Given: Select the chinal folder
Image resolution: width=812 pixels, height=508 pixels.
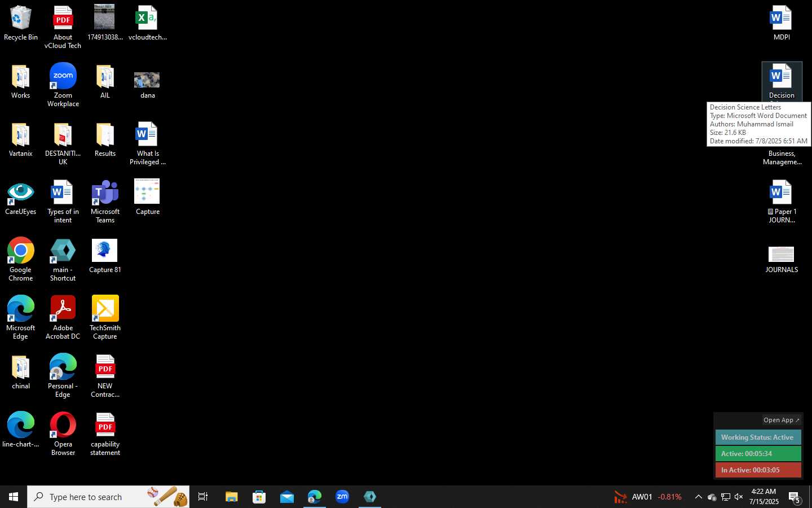Looking at the screenshot, I should [21, 373].
